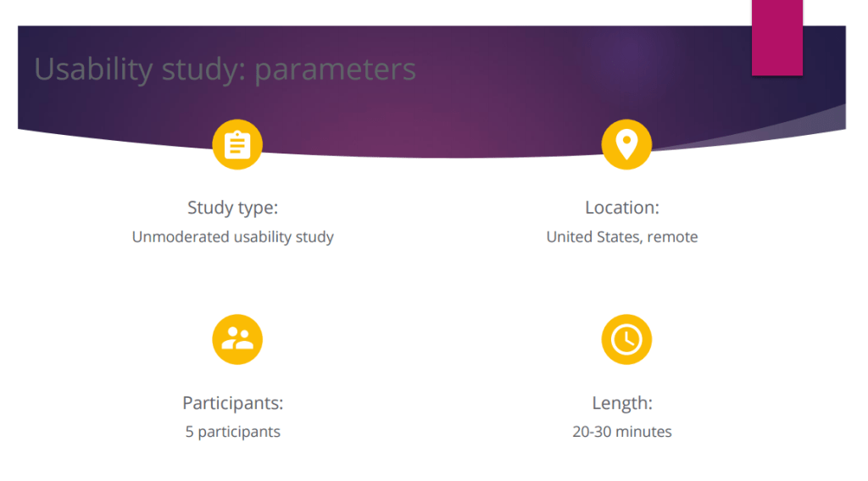Select the participants people icon
The width and height of the screenshot is (868, 481).
[237, 339]
